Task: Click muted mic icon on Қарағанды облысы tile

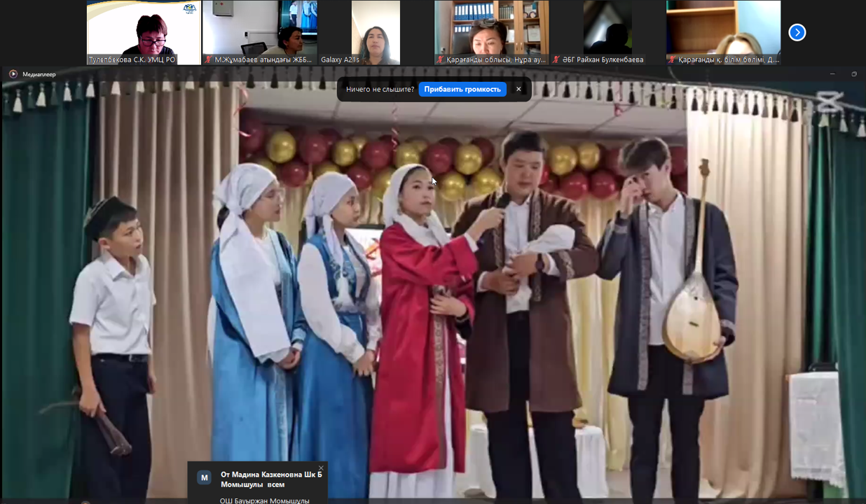Action: [x=441, y=60]
